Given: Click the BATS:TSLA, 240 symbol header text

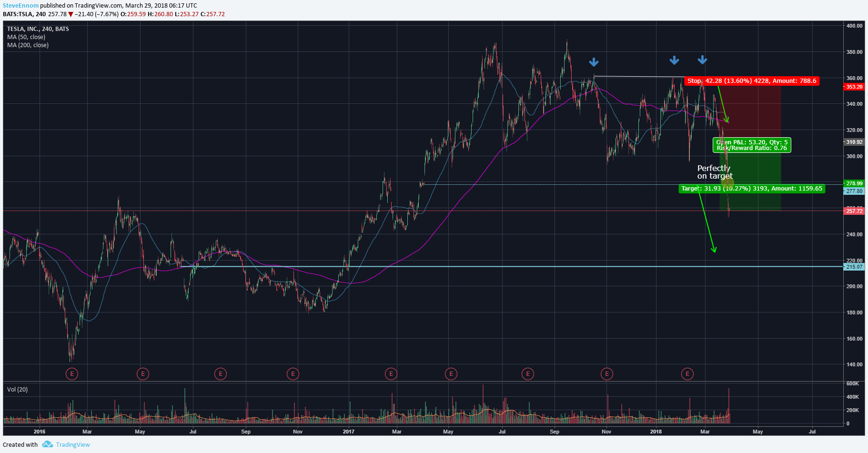Looking at the screenshot, I should [24, 14].
